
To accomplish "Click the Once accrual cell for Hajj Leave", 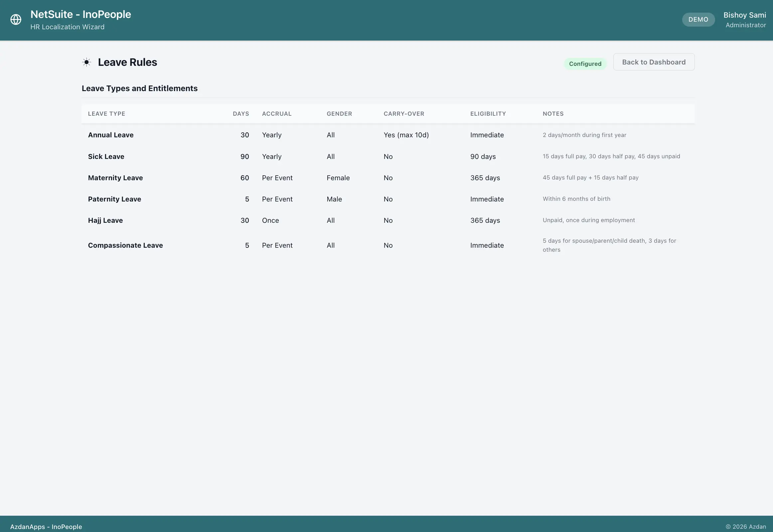I will [x=270, y=220].
